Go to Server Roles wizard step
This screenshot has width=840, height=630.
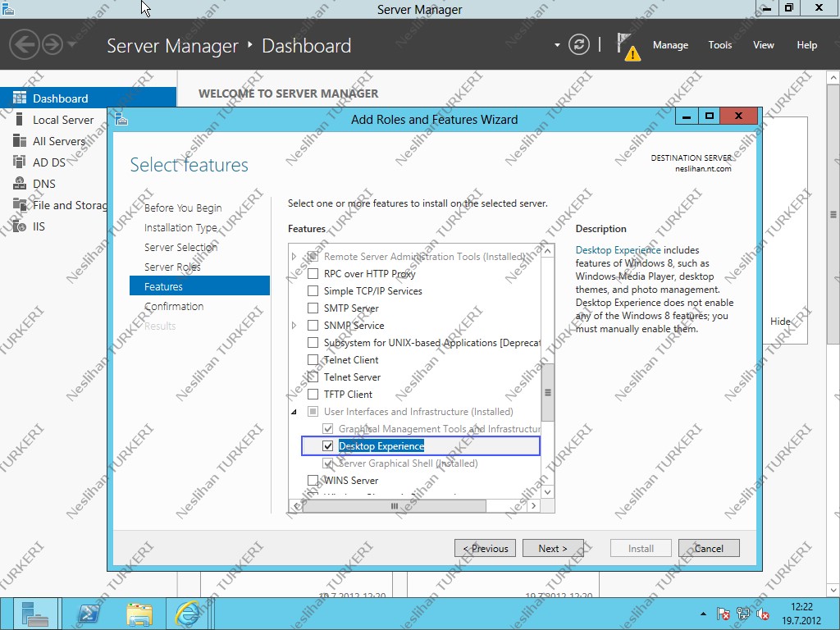pos(172,267)
